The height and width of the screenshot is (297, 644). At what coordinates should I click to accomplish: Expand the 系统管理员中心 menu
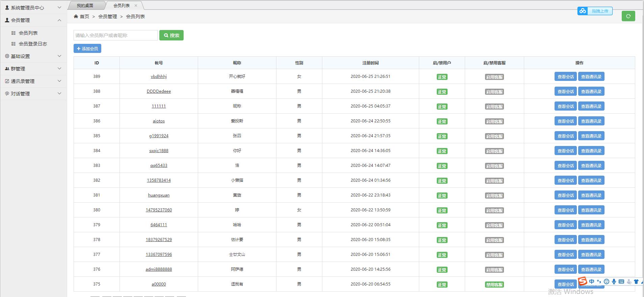pos(33,7)
